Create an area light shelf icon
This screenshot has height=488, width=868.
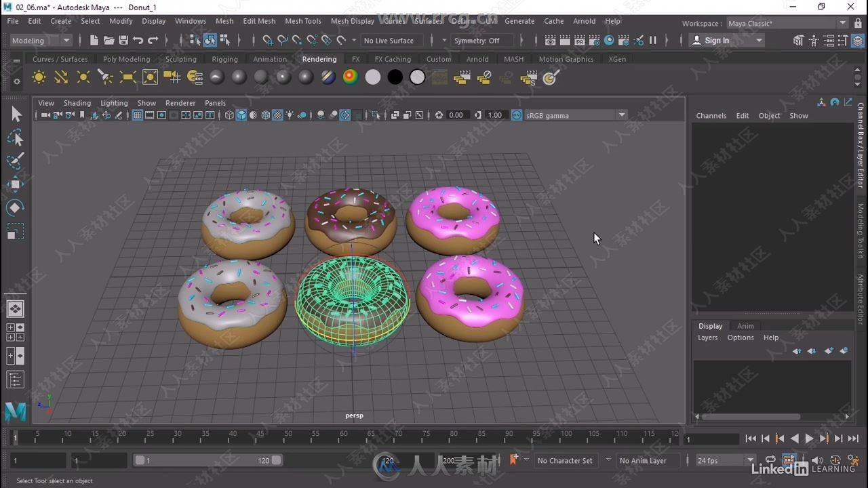[x=127, y=77]
